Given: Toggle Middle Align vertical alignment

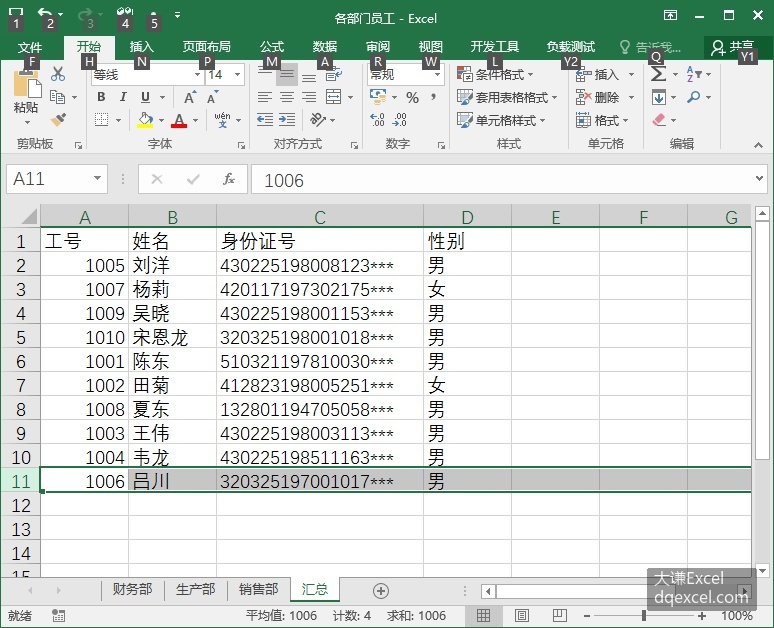Looking at the screenshot, I should [287, 75].
